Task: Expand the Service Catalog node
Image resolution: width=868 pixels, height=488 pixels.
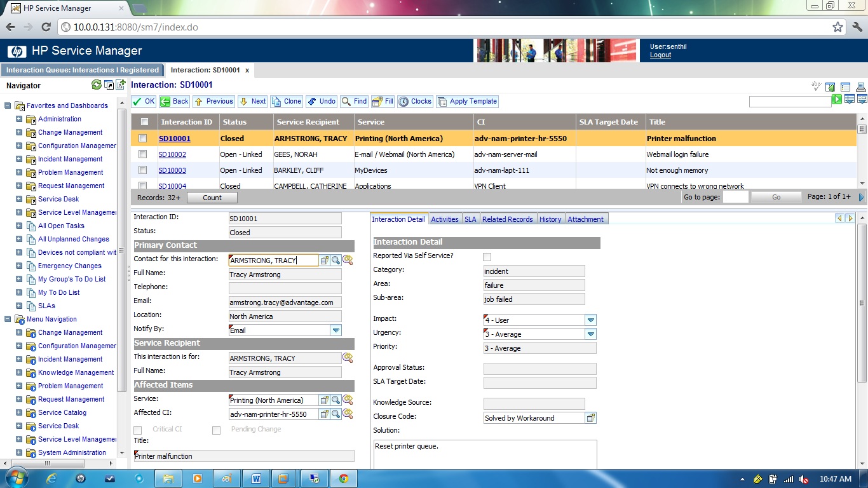Action: (x=18, y=412)
